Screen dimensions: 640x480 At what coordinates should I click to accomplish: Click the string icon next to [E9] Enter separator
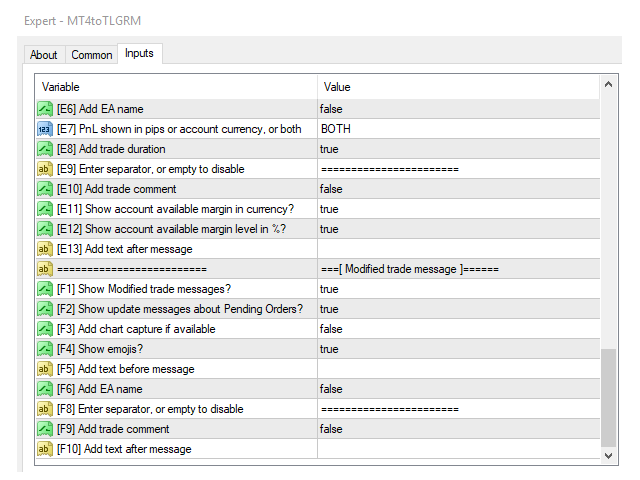pyautogui.click(x=45, y=169)
